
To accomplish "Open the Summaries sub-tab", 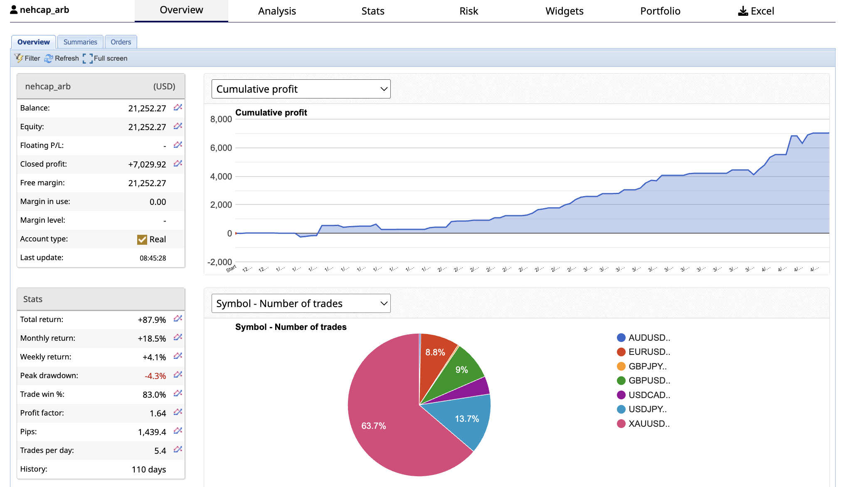I will (x=80, y=42).
